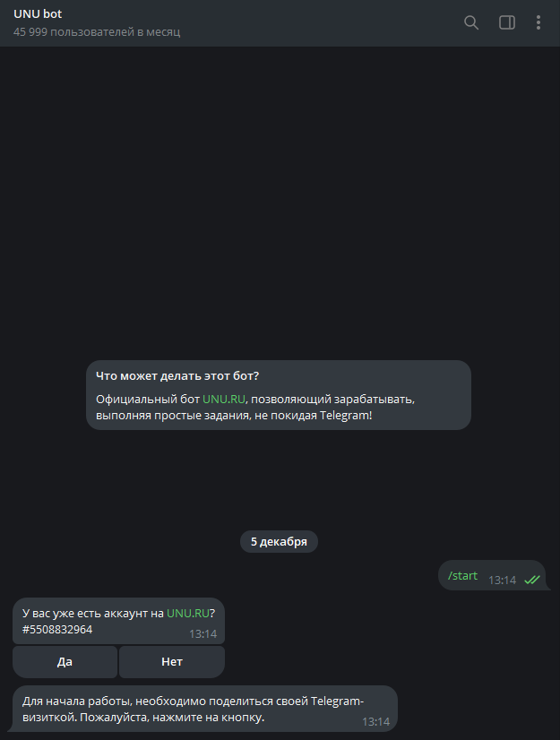560x740 pixels.
Task: Click the hashtag #5508832964
Action: coord(57,630)
